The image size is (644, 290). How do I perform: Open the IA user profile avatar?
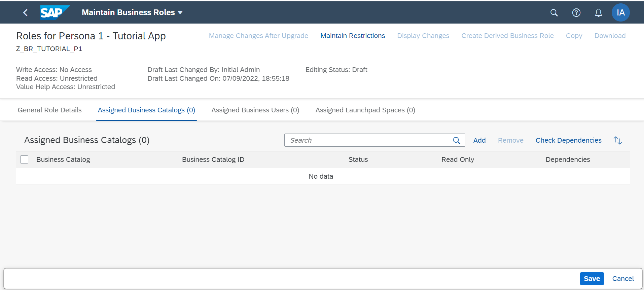coord(620,13)
